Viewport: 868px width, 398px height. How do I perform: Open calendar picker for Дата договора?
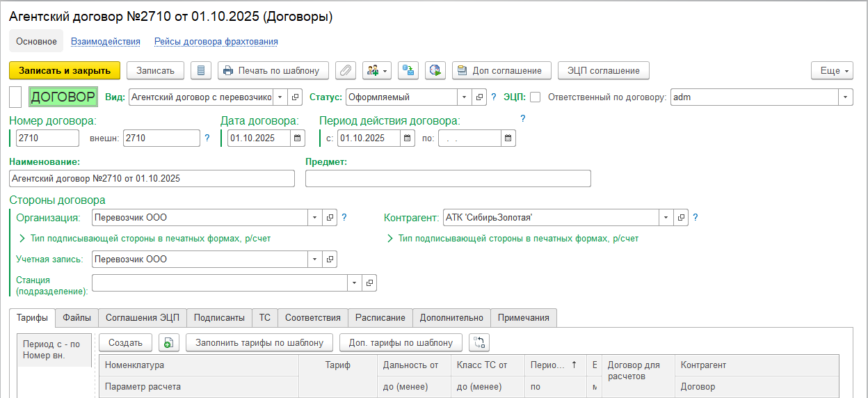298,138
